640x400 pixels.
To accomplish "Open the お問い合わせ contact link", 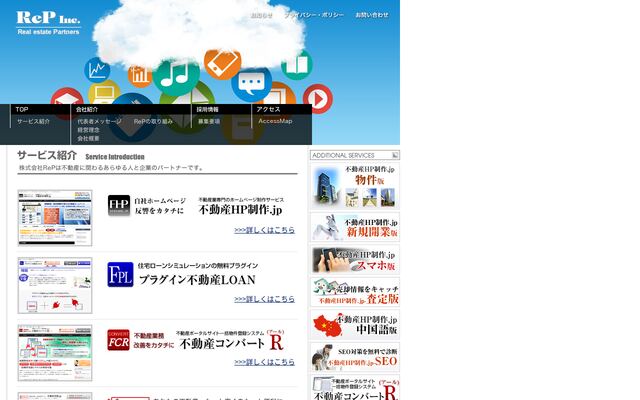I will (371, 15).
